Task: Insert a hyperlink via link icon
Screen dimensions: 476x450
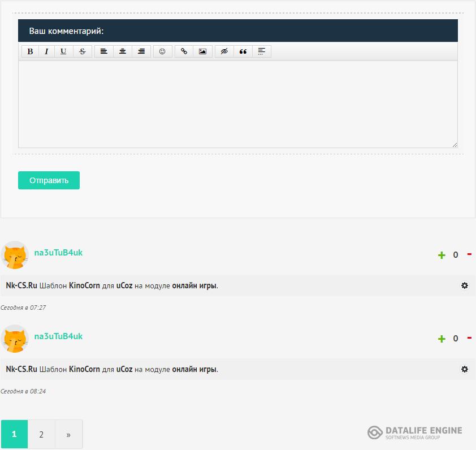Action: click(184, 51)
